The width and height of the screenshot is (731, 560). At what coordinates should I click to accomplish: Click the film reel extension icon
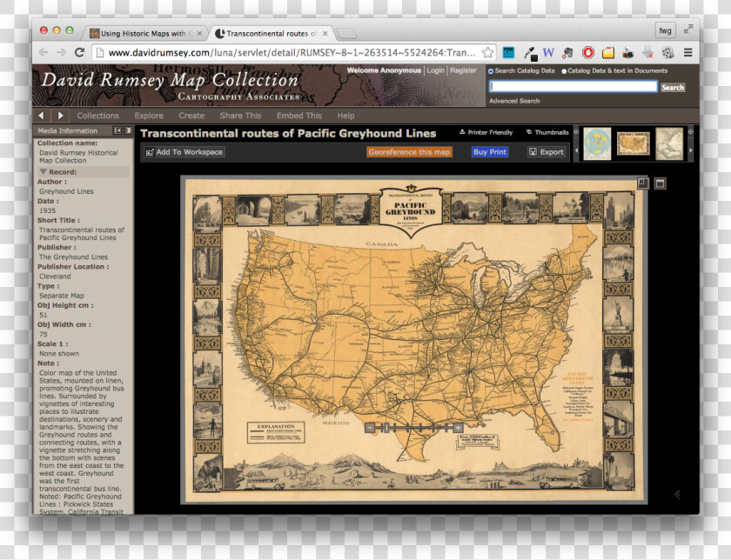[668, 53]
